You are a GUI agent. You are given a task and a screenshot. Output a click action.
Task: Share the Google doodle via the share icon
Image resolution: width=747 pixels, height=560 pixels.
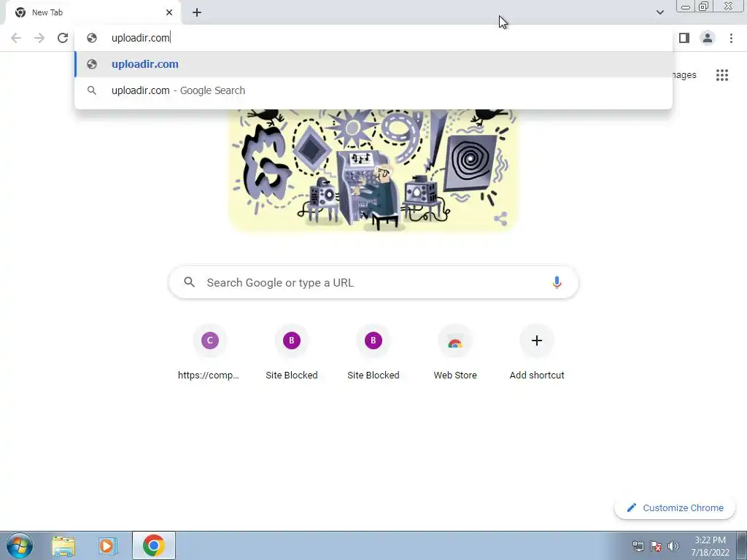[x=500, y=219]
